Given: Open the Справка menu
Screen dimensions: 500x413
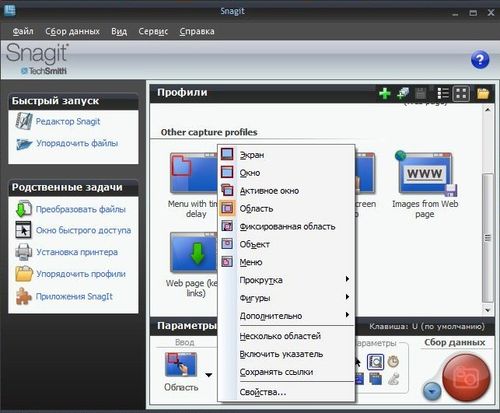Looking at the screenshot, I should 197,31.
